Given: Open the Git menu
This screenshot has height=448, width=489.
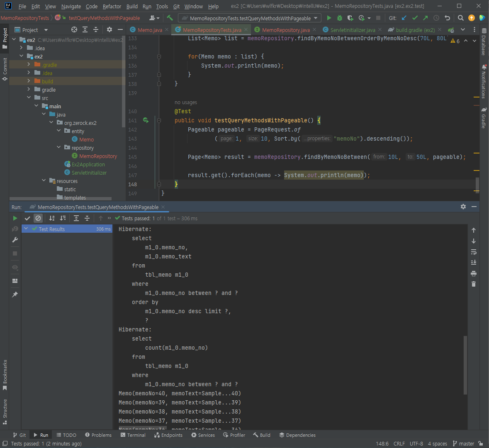Looking at the screenshot, I should pyautogui.click(x=177, y=6).
